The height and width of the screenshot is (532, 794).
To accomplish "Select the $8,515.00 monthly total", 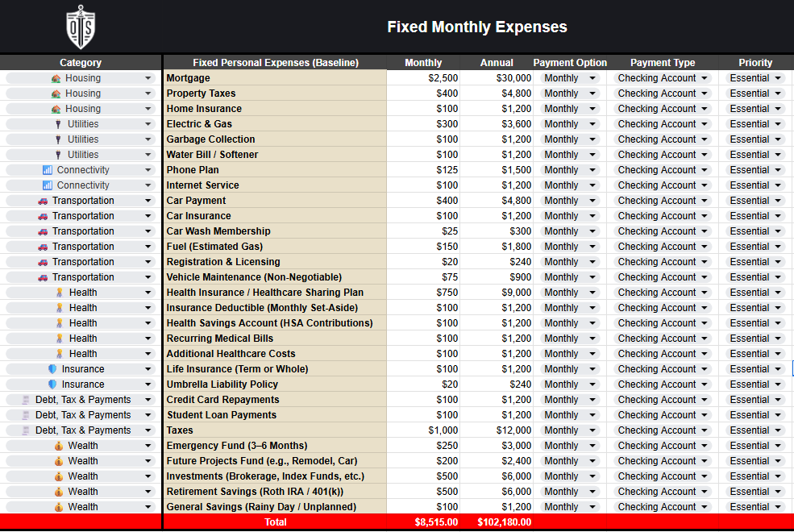I will 423,522.
